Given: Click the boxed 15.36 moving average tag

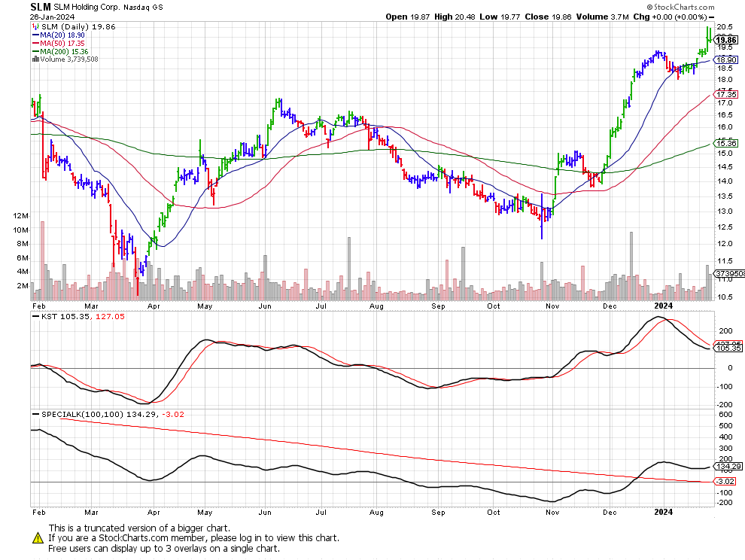Looking at the screenshot, I should pyautogui.click(x=726, y=143).
